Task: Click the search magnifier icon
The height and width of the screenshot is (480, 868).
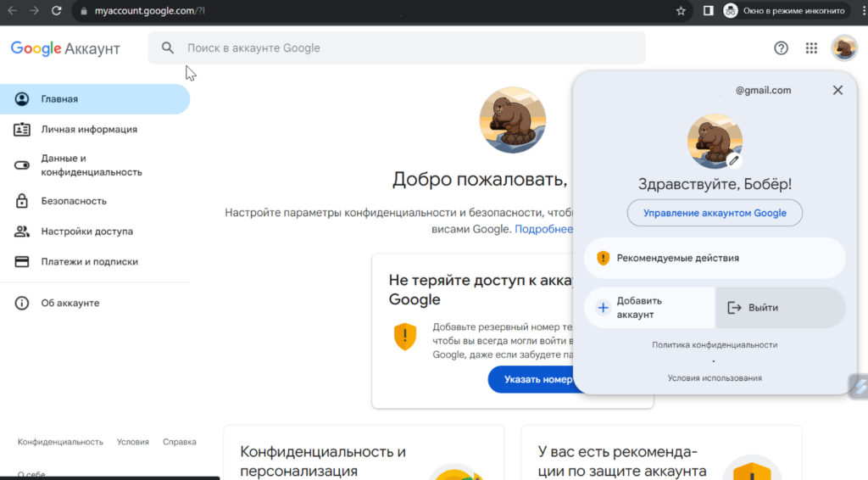Action: [x=168, y=48]
